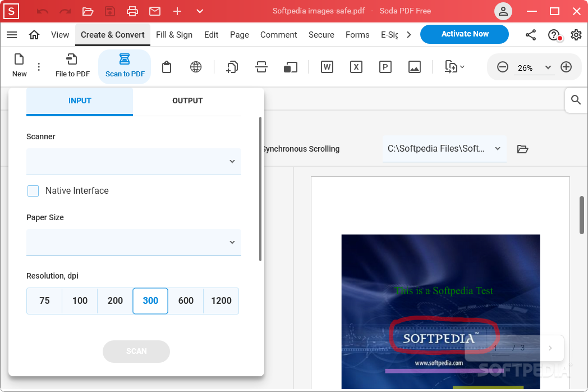588x392 pixels.
Task: Select the INPUT tab in scan panel
Action: pos(80,101)
